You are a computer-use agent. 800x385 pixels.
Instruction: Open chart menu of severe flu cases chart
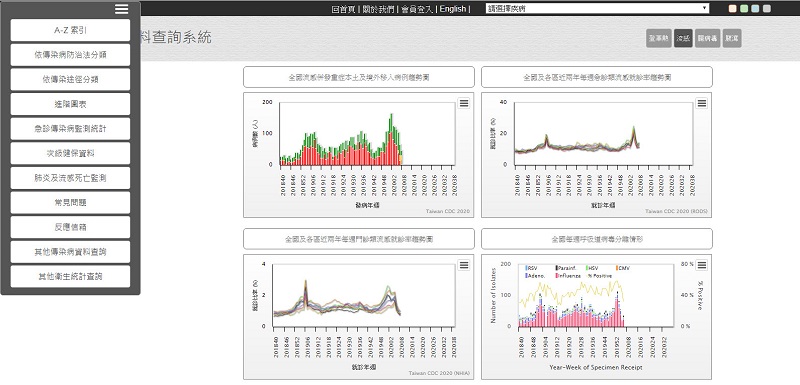(464, 103)
